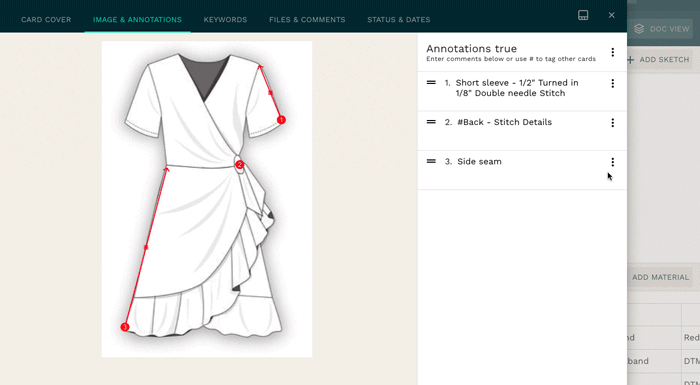Close the card dialog with X

pyautogui.click(x=612, y=15)
